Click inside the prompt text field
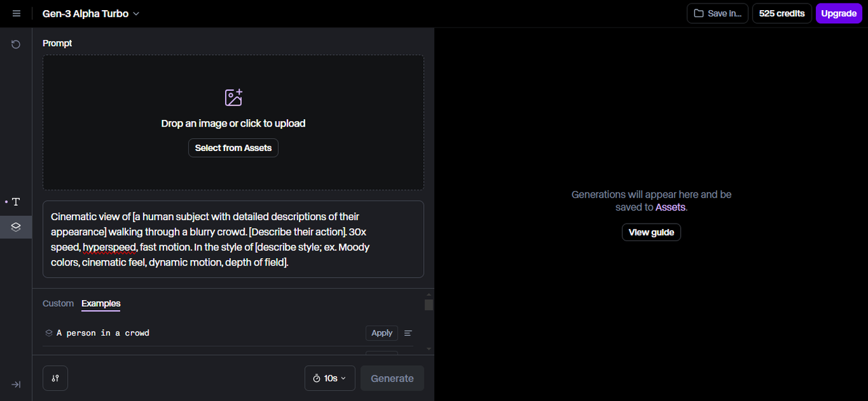 pyautogui.click(x=233, y=239)
